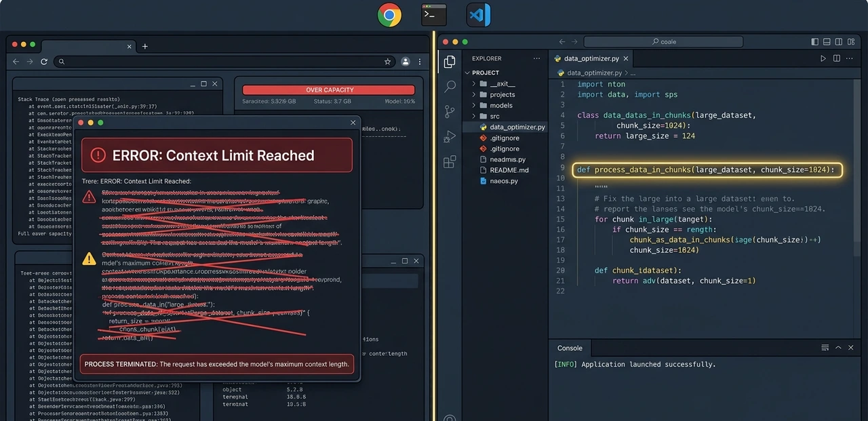Expand the projects folder

pos(502,94)
